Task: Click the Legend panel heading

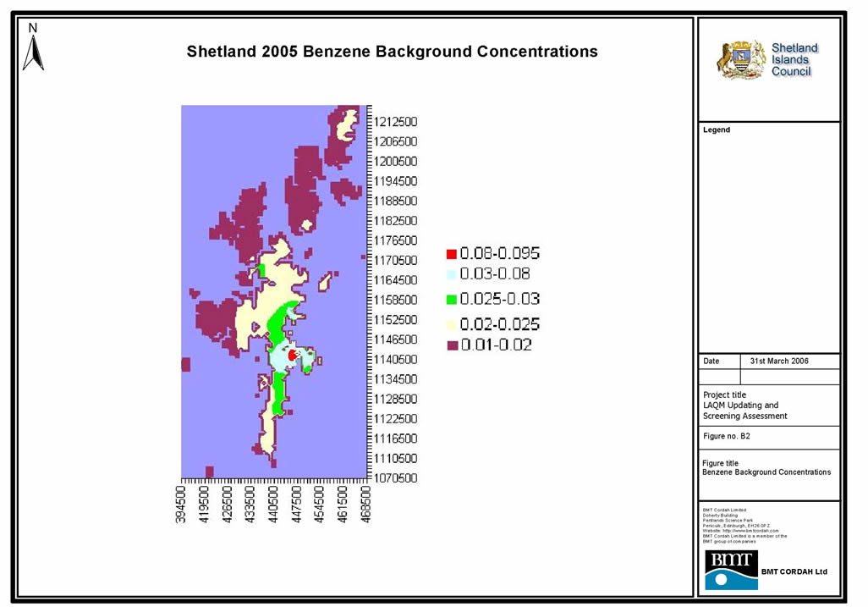Action: point(716,130)
